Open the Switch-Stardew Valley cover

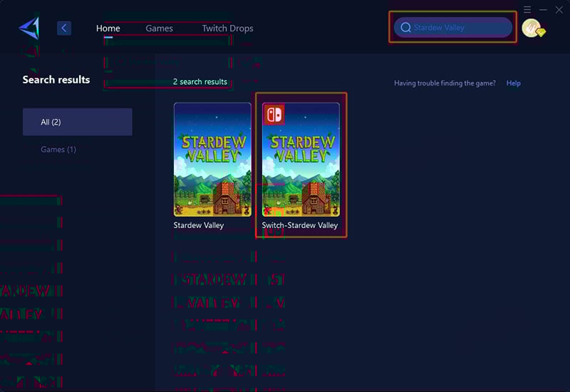coord(301,160)
